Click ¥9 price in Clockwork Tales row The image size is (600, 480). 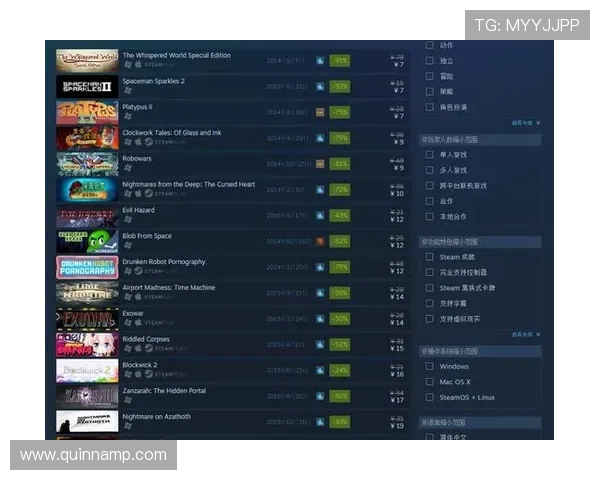click(x=399, y=142)
